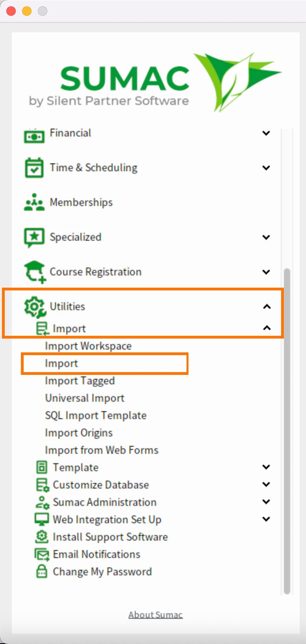Click the Web Integration Set Up label
The height and width of the screenshot is (644, 306).
coord(107,520)
